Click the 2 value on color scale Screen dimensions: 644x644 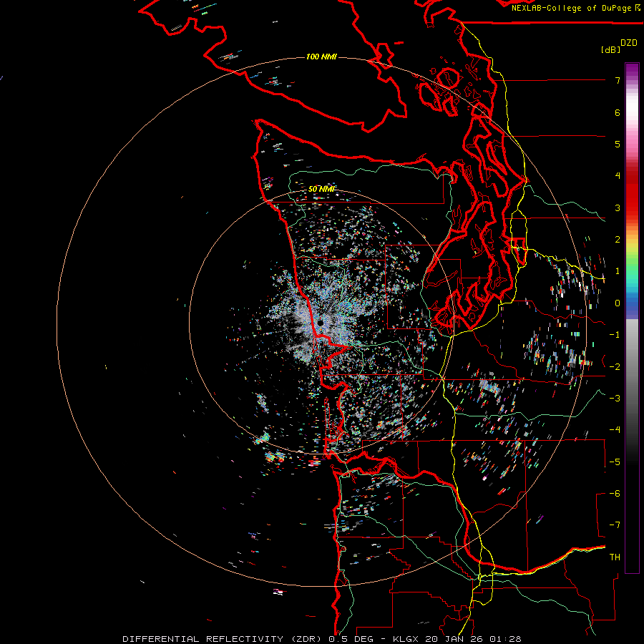tap(618, 240)
